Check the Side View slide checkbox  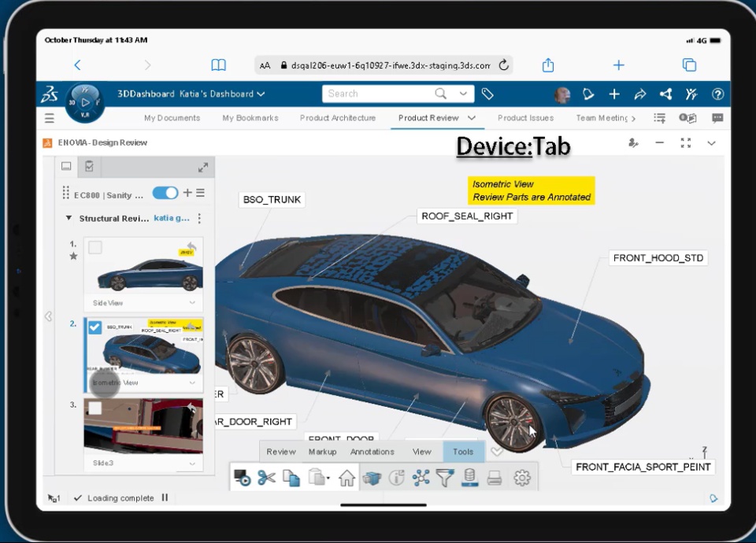[x=95, y=248]
